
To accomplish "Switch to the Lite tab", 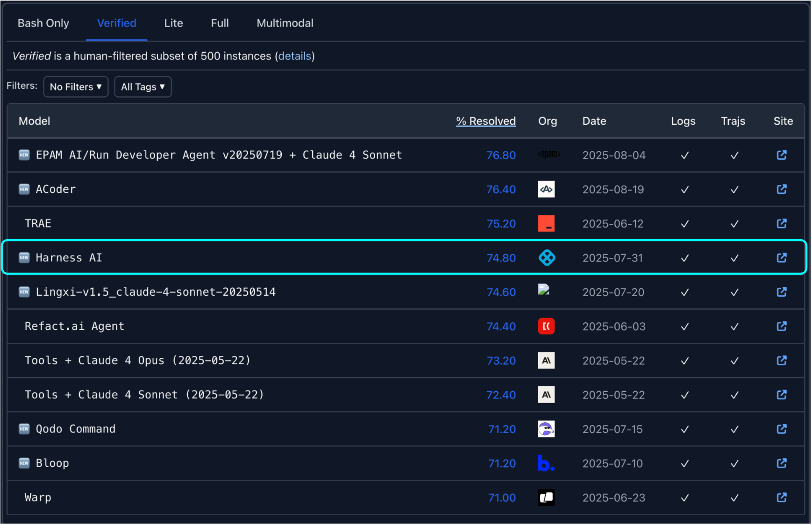I will click(x=174, y=23).
